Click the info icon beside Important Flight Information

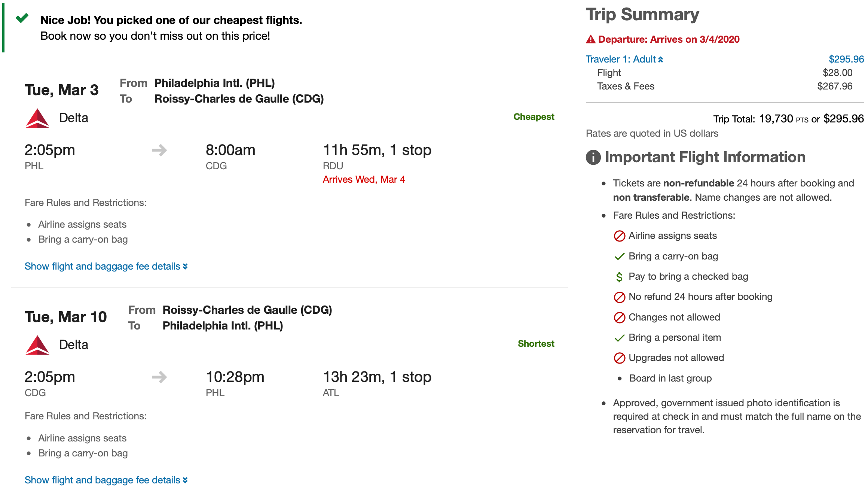click(593, 157)
